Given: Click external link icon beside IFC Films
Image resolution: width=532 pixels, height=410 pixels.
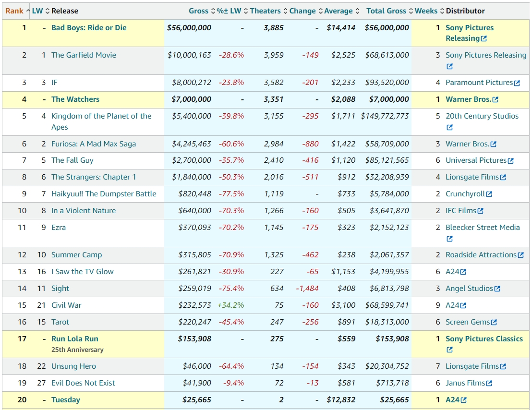Looking at the screenshot, I should click(481, 211).
